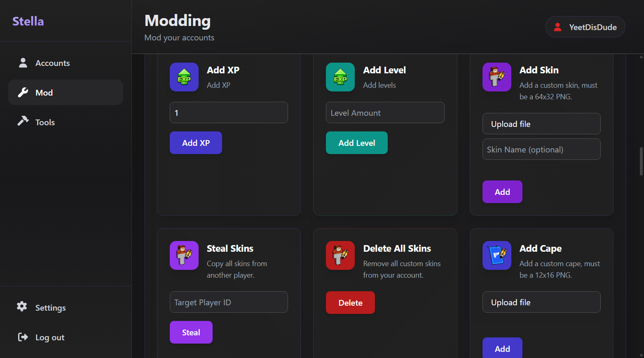Click the Add Cape card icon
Image resolution: width=644 pixels, height=358 pixels.
pos(497,255)
